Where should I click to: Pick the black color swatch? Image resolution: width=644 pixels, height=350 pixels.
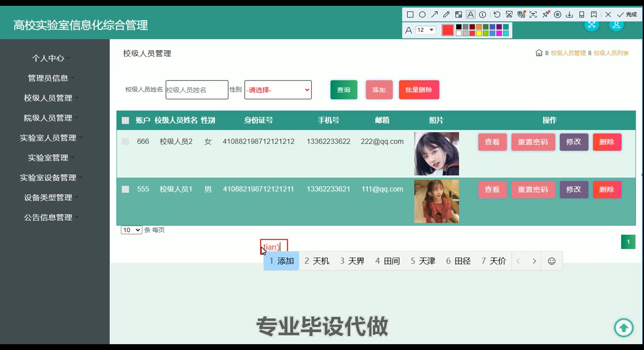[459, 27]
